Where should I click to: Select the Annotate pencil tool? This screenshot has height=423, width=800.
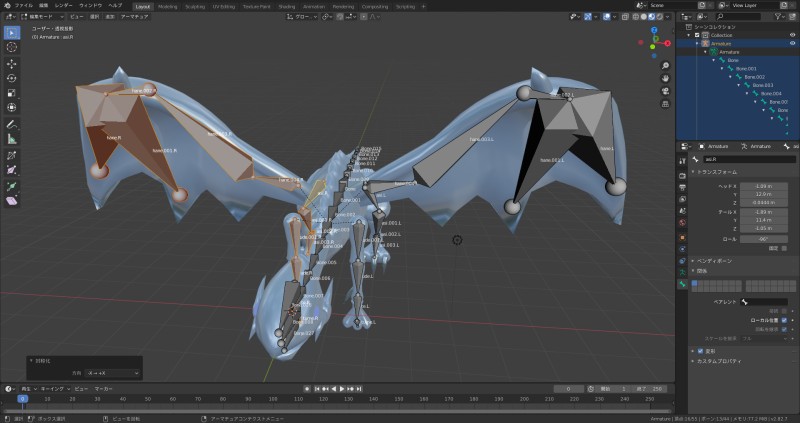[12, 123]
